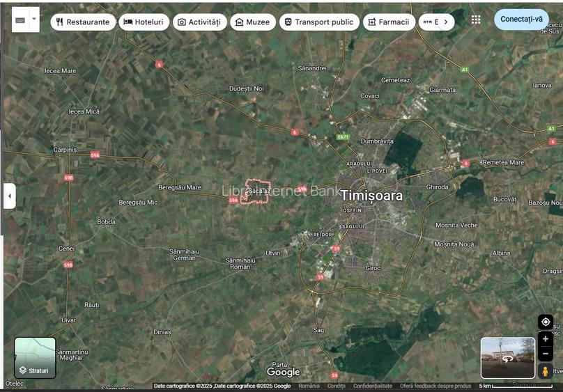
Task: Click the Conectați-vă sign-in button
Action: click(521, 19)
